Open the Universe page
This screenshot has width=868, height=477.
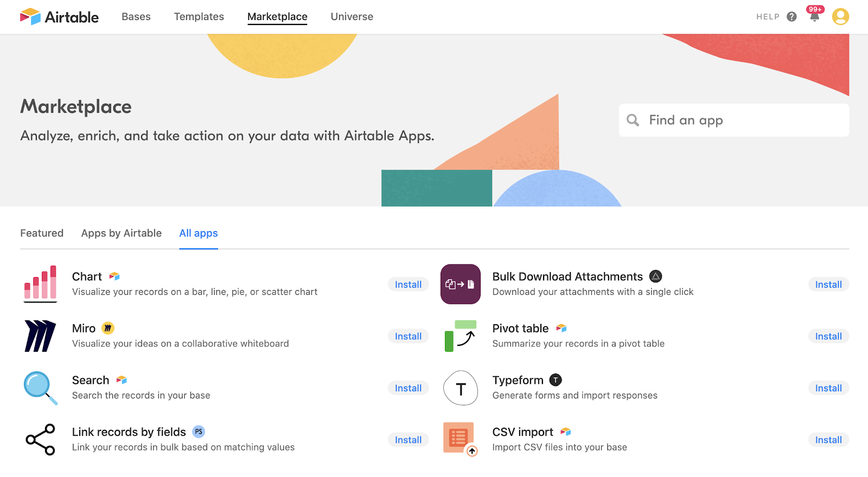click(352, 17)
